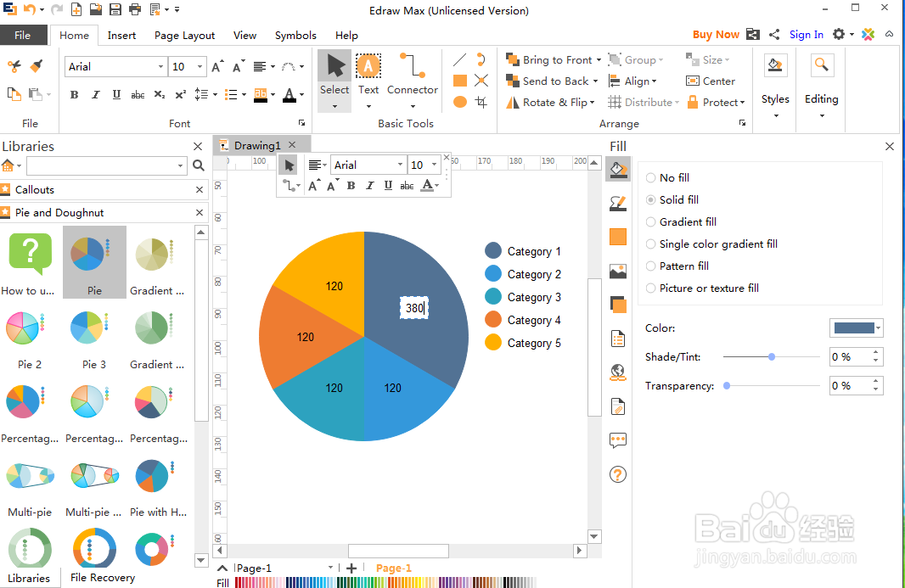The image size is (905, 588).
Task: Toggle Italic in the ribbon Font group
Action: click(x=96, y=95)
